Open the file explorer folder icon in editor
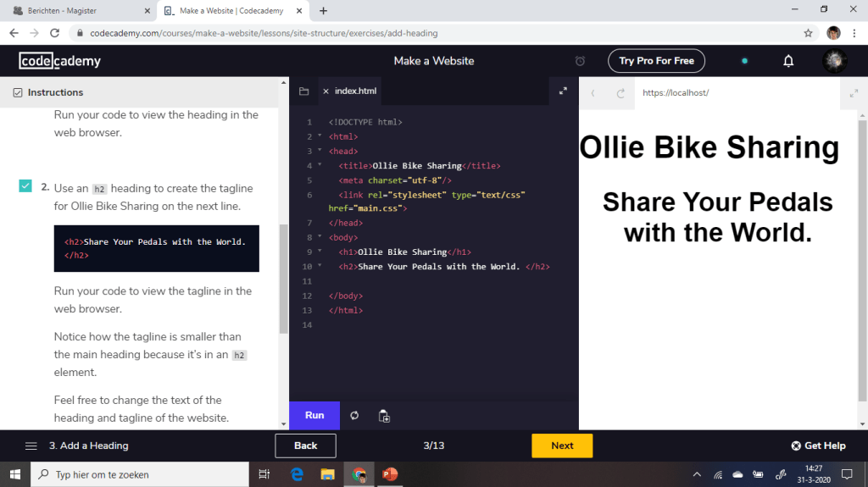868x487 pixels. pyautogui.click(x=303, y=91)
